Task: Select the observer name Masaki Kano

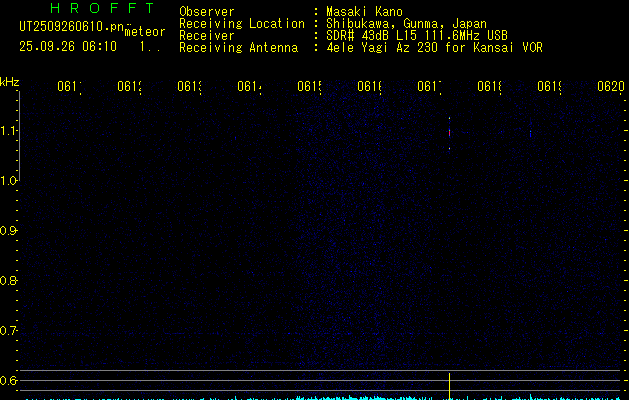Action: (x=364, y=12)
